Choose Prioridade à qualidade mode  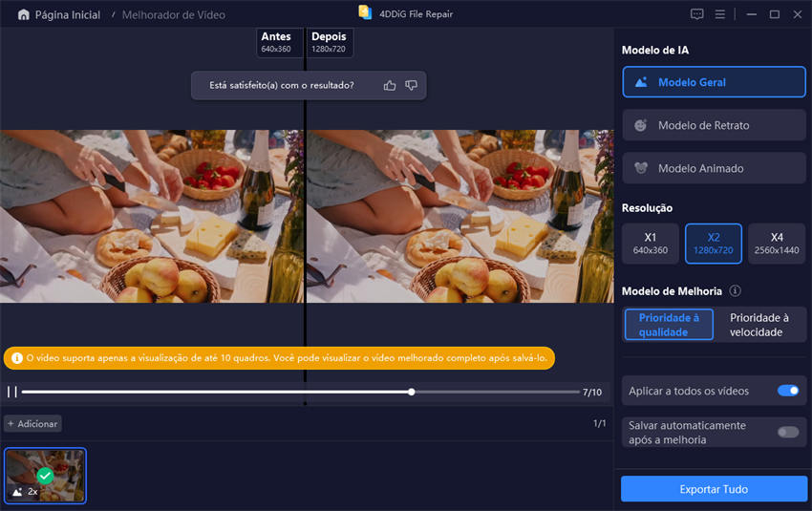669,325
